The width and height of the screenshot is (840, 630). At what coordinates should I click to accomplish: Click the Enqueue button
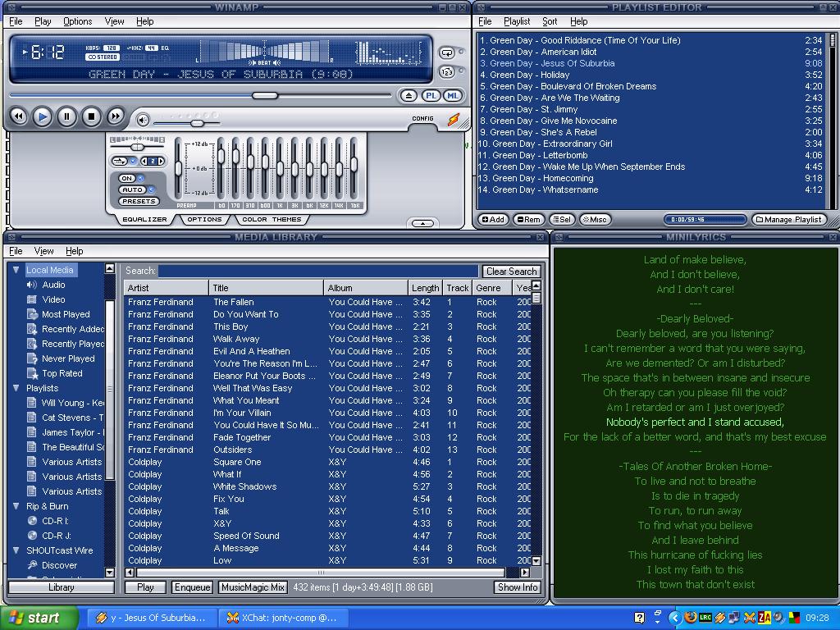pos(193,587)
